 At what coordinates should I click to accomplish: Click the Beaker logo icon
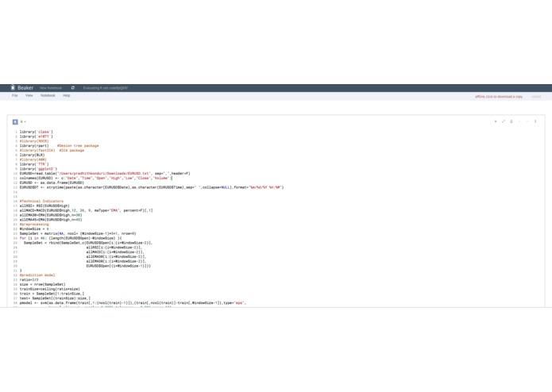click(x=13, y=87)
